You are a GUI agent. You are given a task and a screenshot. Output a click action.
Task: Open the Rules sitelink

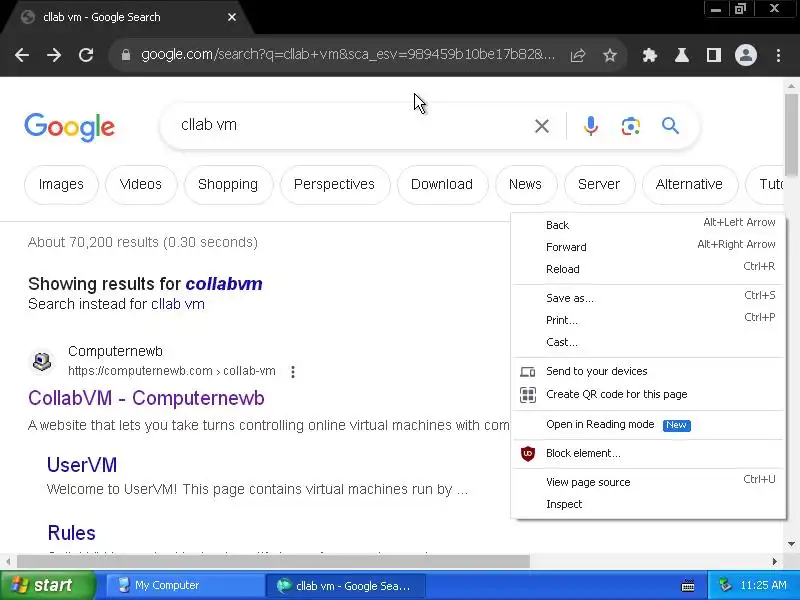(x=71, y=533)
